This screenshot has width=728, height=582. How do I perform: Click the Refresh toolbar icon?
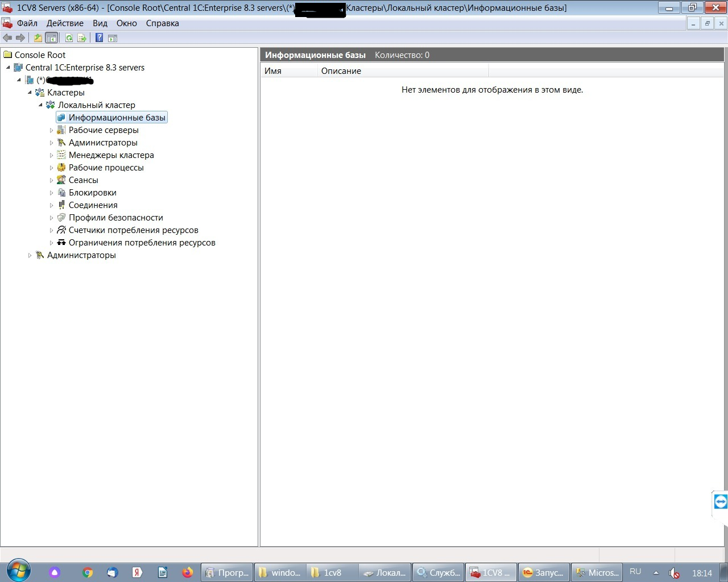pyautogui.click(x=69, y=38)
